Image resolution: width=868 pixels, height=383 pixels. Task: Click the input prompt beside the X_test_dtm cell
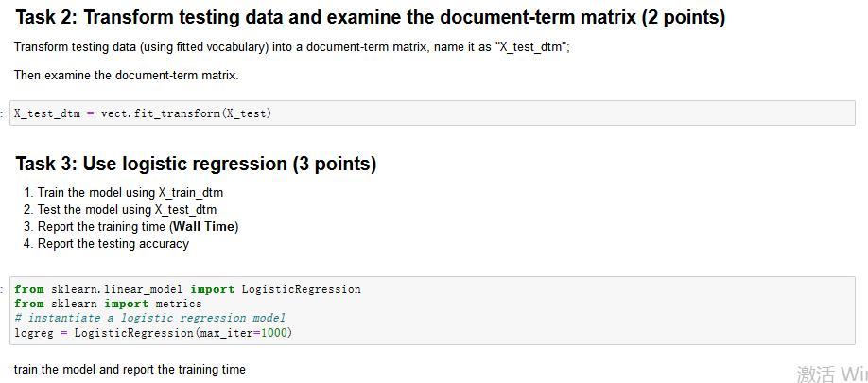click(3, 114)
